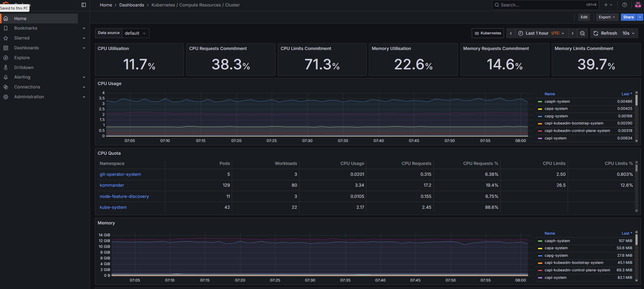Toggle caaph-system series in CPU Usage legend
Image resolution: width=644 pixels, height=289 pixels.
(x=557, y=102)
